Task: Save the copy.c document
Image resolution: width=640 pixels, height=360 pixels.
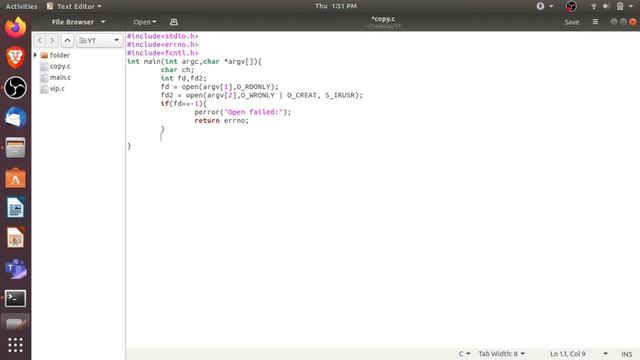Action: coord(571,22)
